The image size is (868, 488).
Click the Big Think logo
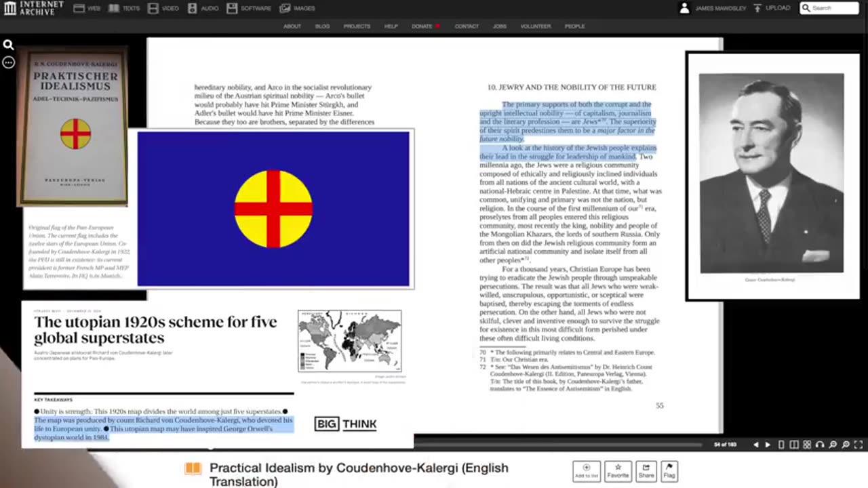click(x=345, y=424)
